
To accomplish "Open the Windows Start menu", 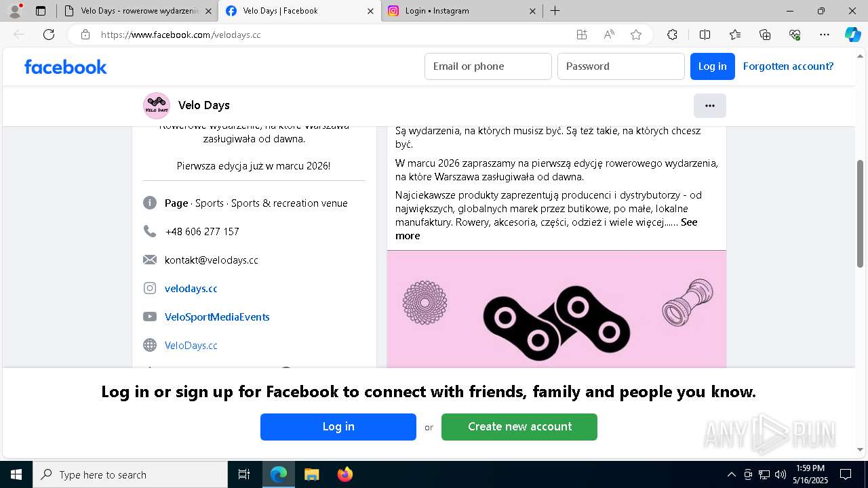I will tap(16, 474).
